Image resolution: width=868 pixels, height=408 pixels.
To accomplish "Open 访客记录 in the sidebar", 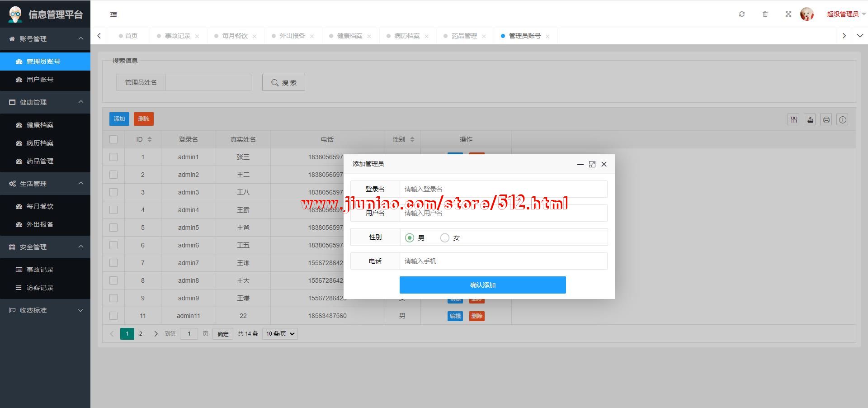I will [40, 288].
